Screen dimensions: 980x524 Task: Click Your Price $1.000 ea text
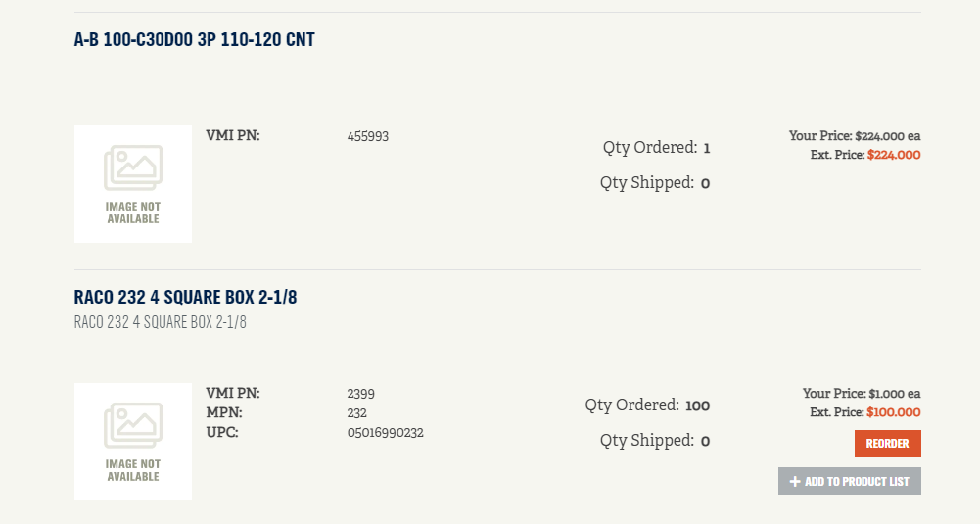[862, 394]
